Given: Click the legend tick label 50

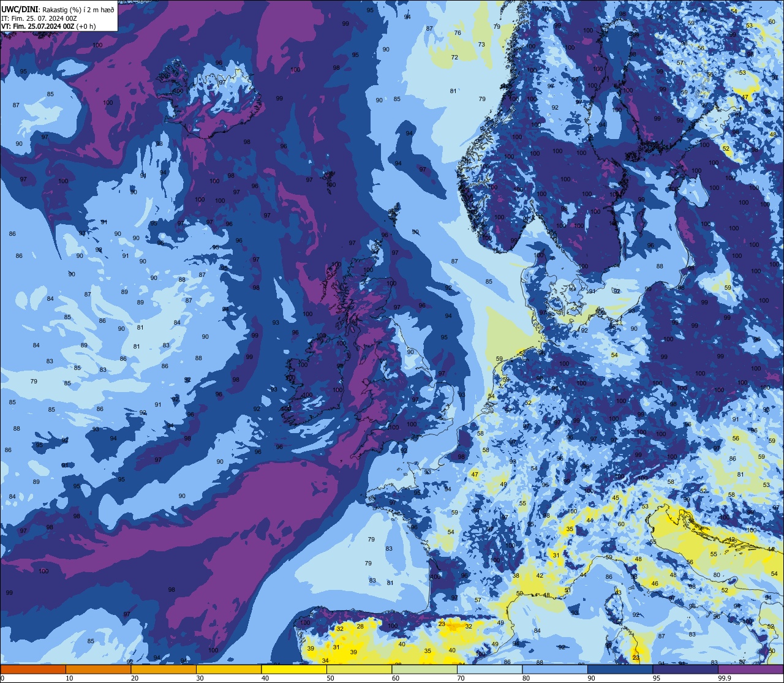Looking at the screenshot, I should click(x=330, y=678).
